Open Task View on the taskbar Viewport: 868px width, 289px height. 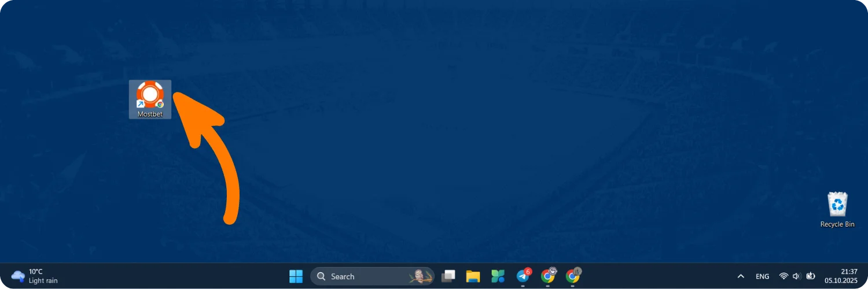click(448, 276)
